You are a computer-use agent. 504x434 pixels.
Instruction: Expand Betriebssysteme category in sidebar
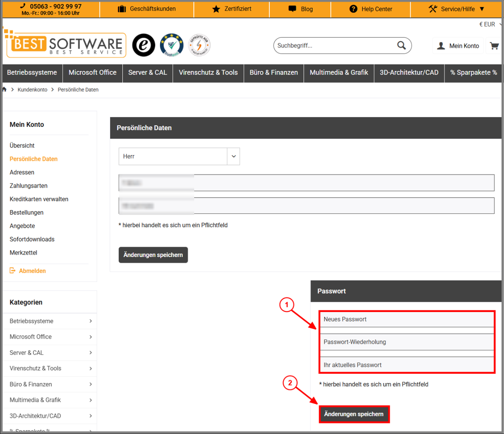[50, 321]
